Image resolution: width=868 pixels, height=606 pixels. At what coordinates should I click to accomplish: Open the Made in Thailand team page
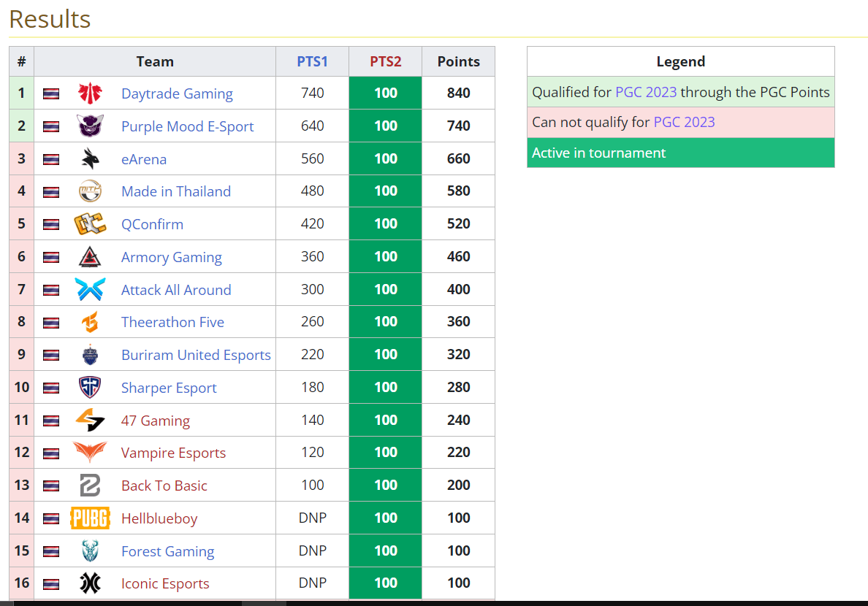(x=176, y=191)
